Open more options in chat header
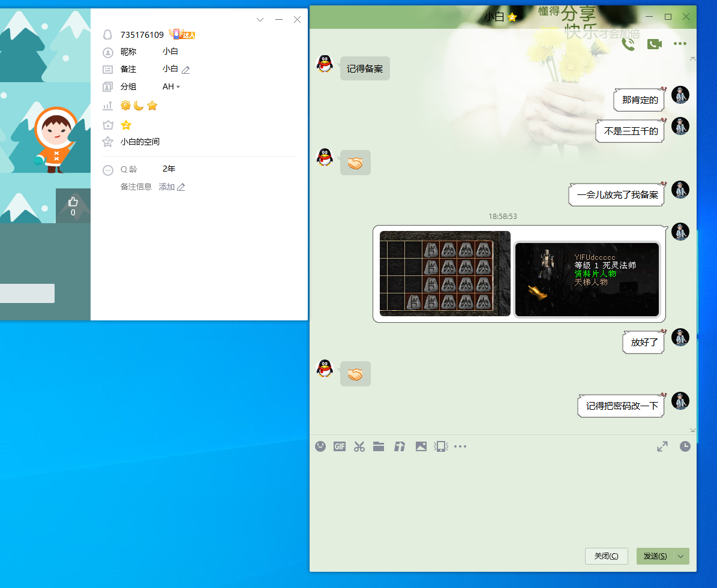Viewport: 717px width, 588px height. pyautogui.click(x=680, y=44)
